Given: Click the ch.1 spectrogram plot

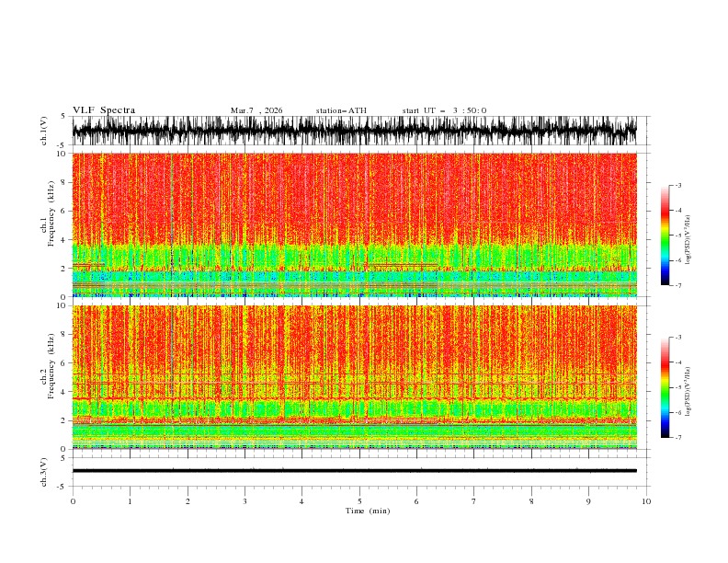Looking at the screenshot, I should point(354,224).
